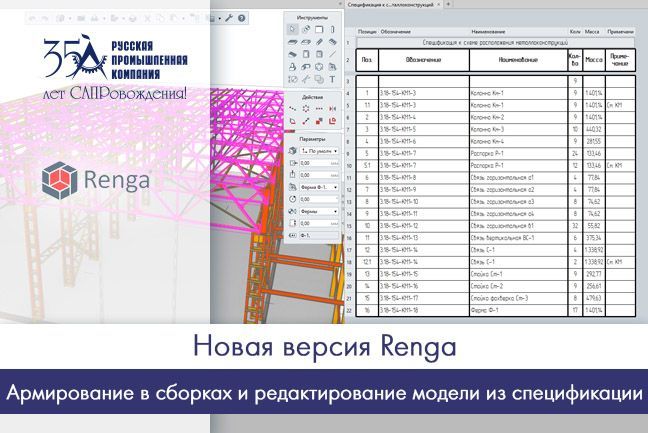Select mass cell '375,34'
The height and width of the screenshot is (433, 648).
[x=594, y=238]
